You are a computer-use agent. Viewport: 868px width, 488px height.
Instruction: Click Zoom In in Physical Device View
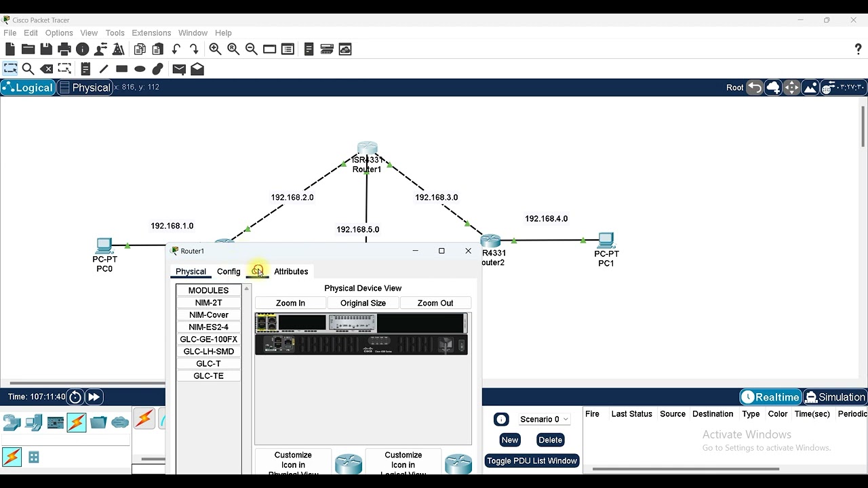tap(290, 303)
